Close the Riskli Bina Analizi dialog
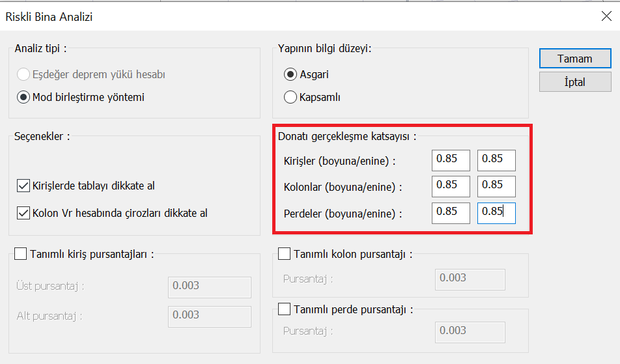Image resolution: width=620 pixels, height=364 pixels. pyautogui.click(x=606, y=17)
